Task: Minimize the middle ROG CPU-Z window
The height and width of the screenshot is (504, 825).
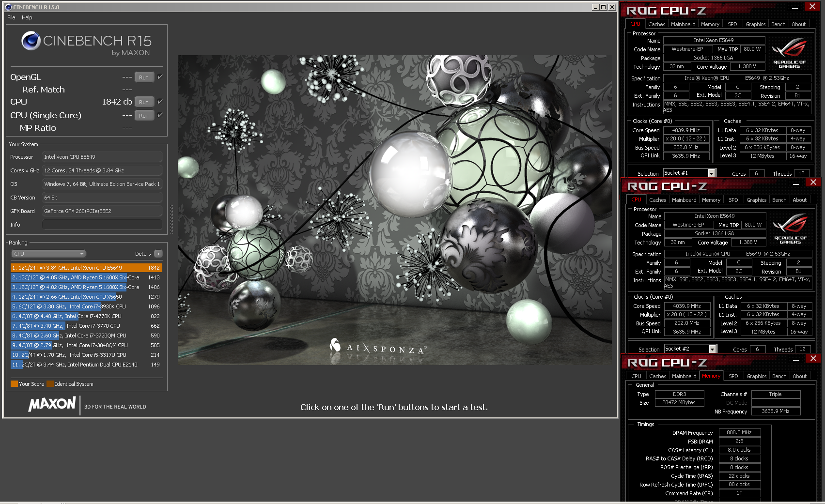Action: click(x=796, y=183)
